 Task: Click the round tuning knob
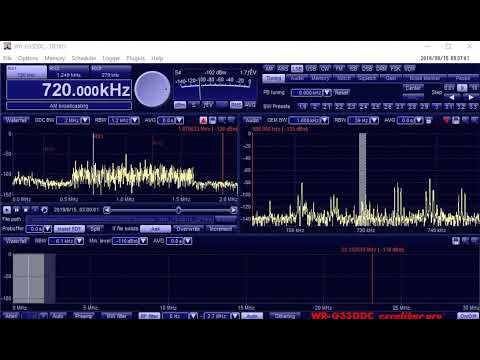tap(152, 89)
